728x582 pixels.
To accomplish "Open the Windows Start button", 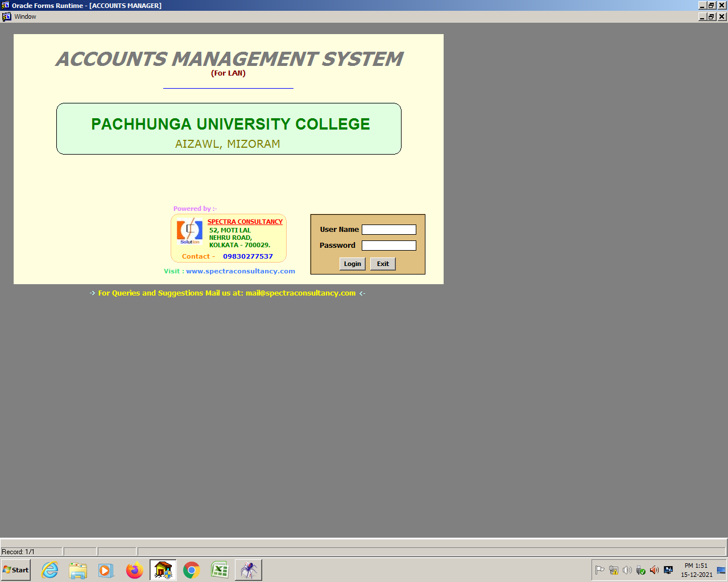I will (x=16, y=570).
